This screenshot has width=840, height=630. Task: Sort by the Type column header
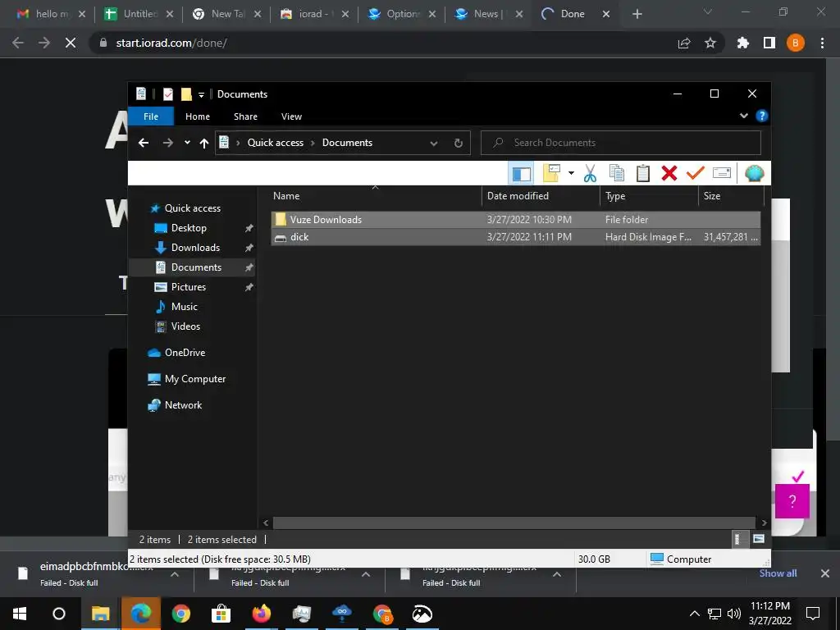650,196
